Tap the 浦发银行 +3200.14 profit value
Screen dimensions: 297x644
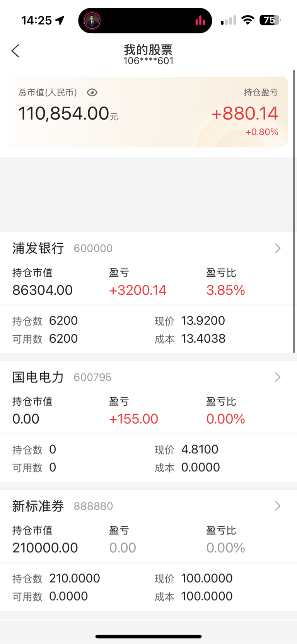click(x=138, y=290)
